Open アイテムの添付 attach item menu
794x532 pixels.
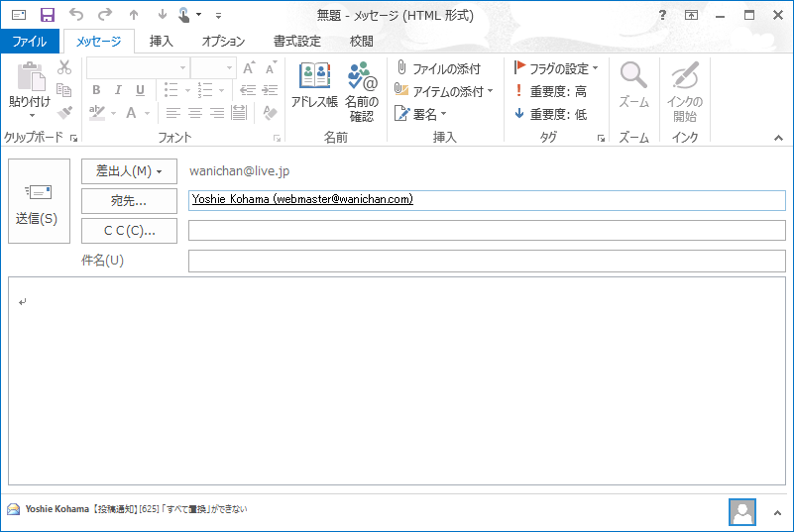443,91
